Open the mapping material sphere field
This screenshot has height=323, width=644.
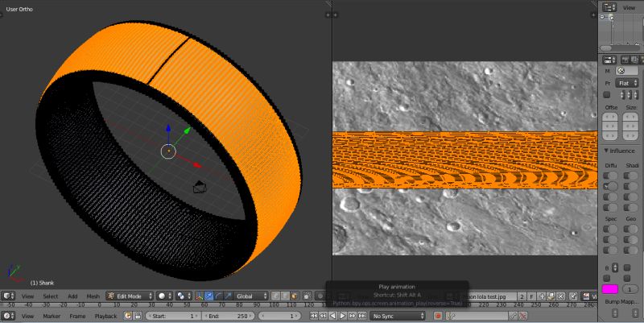pos(627,71)
